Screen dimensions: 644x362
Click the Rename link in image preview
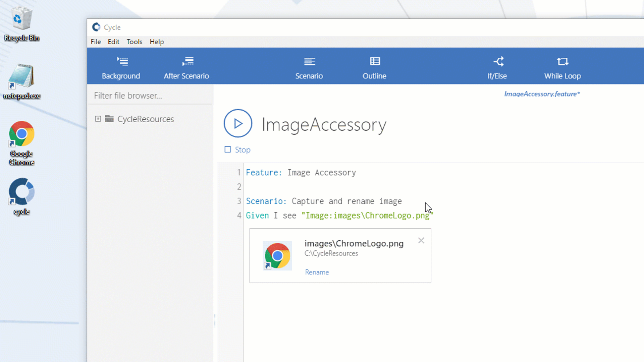pos(317,272)
